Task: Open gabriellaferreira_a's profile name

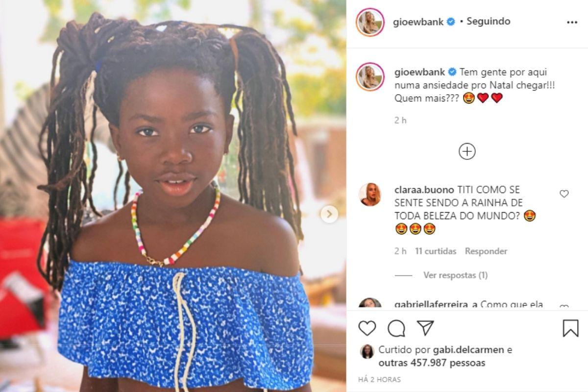Action: tap(436, 304)
